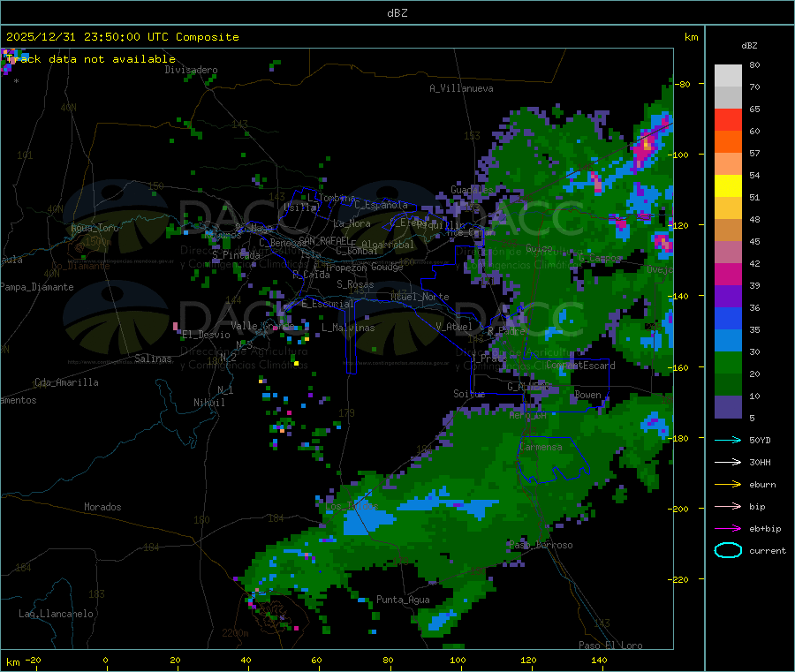Pick the light blue swatch between 35 and 30
795x672 pixels.
point(728,341)
